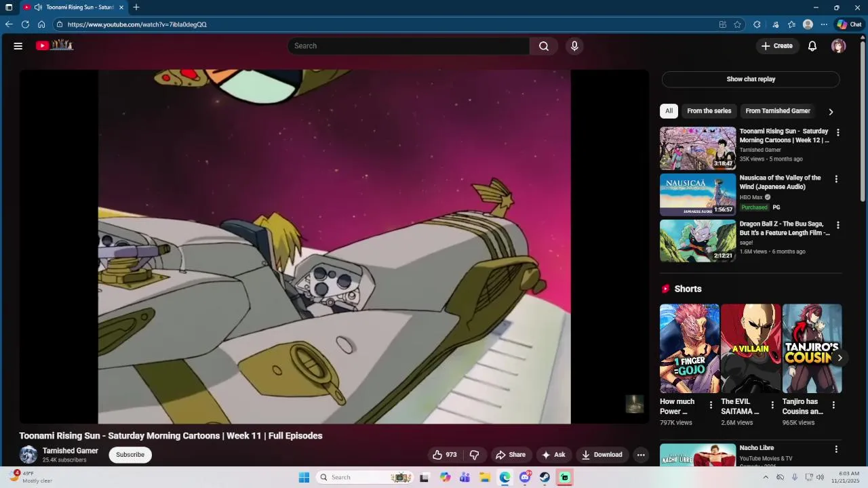Show hidden system tray icons
Viewport: 868px width, 488px height.
click(766, 477)
